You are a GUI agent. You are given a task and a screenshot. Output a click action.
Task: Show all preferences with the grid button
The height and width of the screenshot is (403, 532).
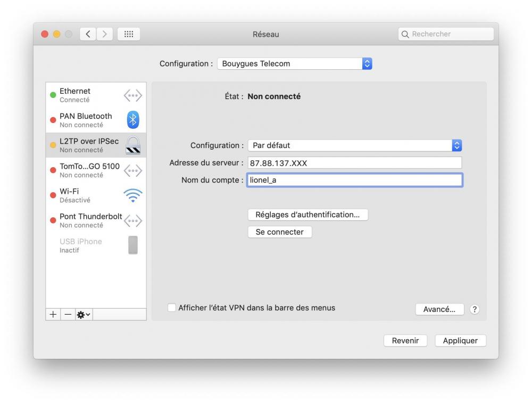pos(129,34)
